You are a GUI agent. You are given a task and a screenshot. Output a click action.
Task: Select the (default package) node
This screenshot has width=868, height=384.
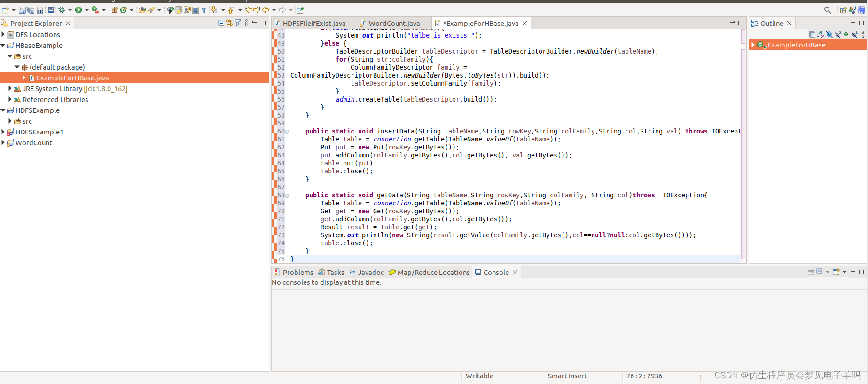[x=57, y=67]
